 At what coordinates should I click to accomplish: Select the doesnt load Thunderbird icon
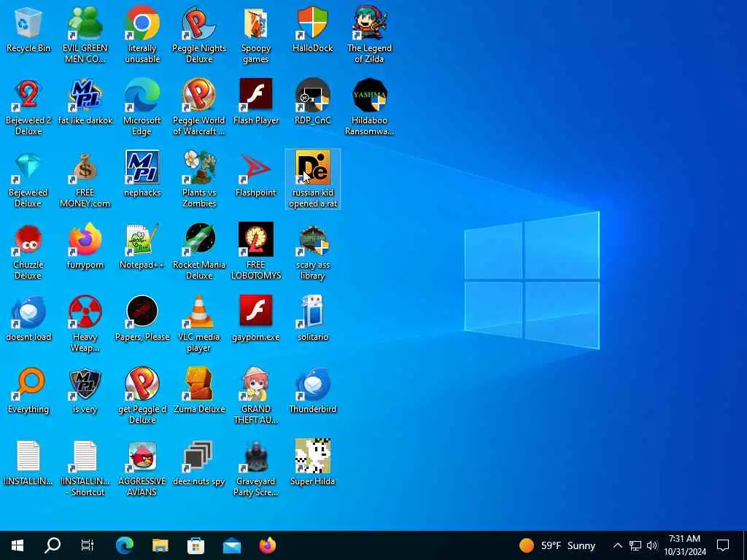point(28,312)
